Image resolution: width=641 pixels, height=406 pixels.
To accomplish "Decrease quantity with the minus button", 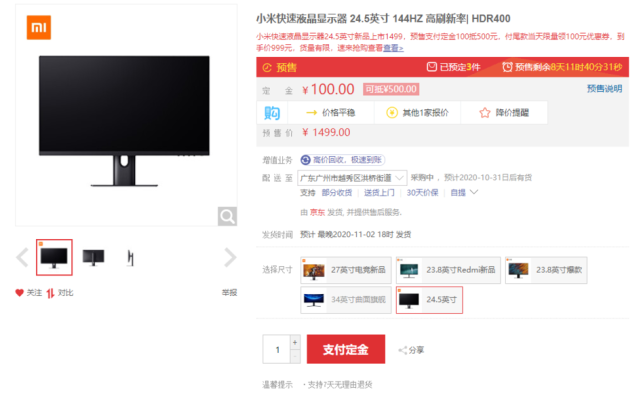I will [x=295, y=357].
